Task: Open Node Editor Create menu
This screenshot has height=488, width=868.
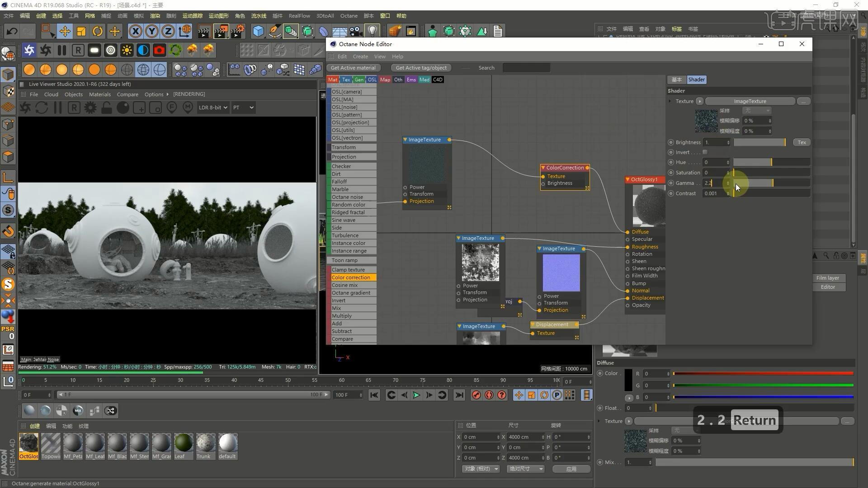Action: pos(360,56)
